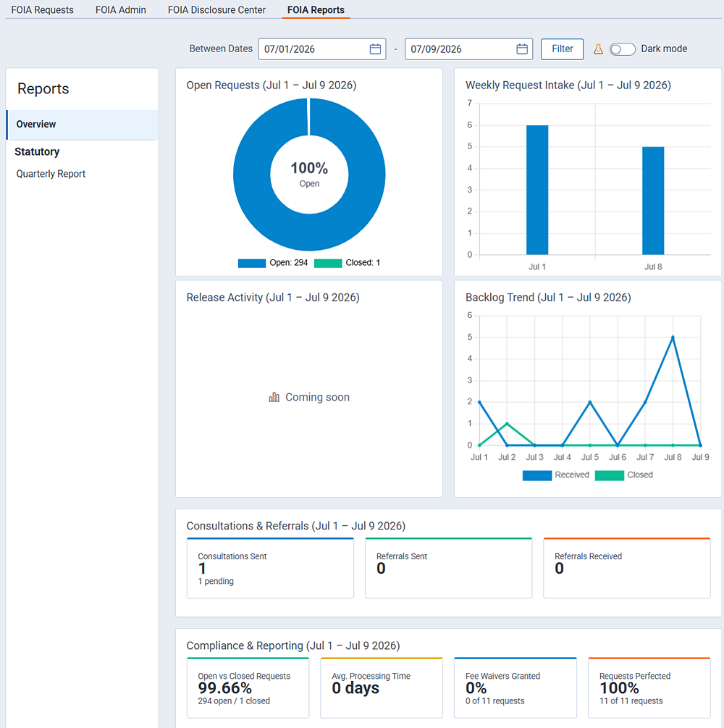724x728 pixels.
Task: Select the FOIA Reports tab
Action: pos(316,9)
